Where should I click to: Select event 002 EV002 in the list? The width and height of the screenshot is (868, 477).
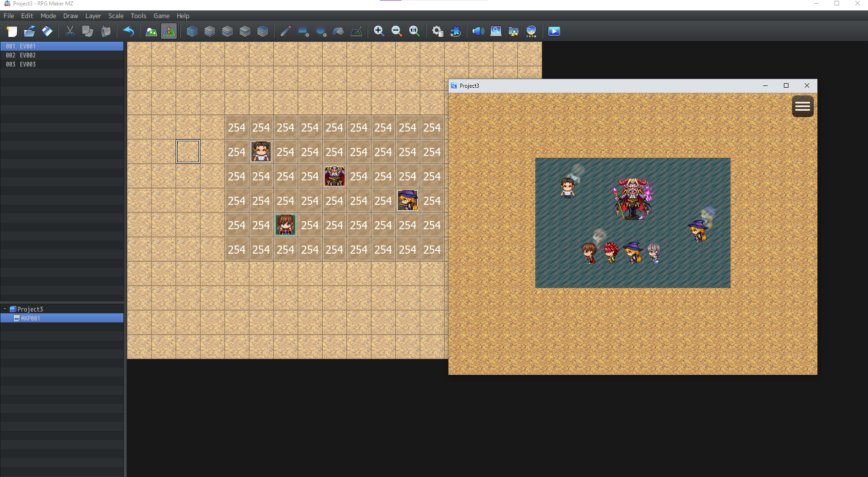pyautogui.click(x=62, y=55)
